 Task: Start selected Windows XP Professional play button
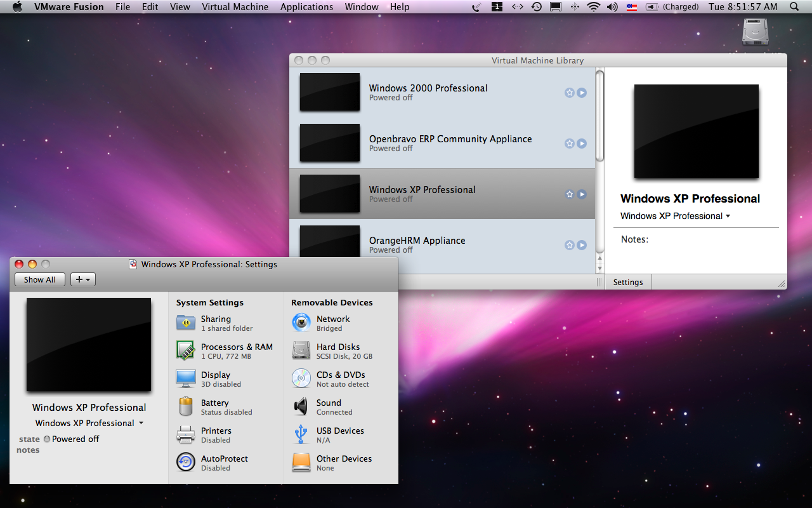point(582,194)
